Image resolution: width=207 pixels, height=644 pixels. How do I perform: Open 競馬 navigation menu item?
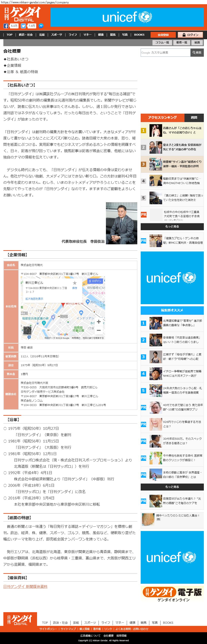coord(113,35)
